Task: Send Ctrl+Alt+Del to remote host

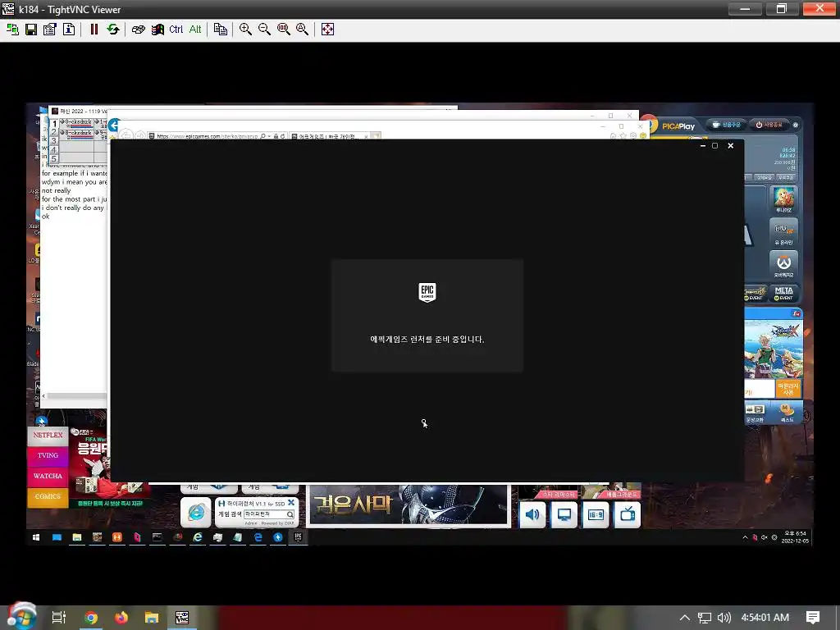Action: coord(138,30)
